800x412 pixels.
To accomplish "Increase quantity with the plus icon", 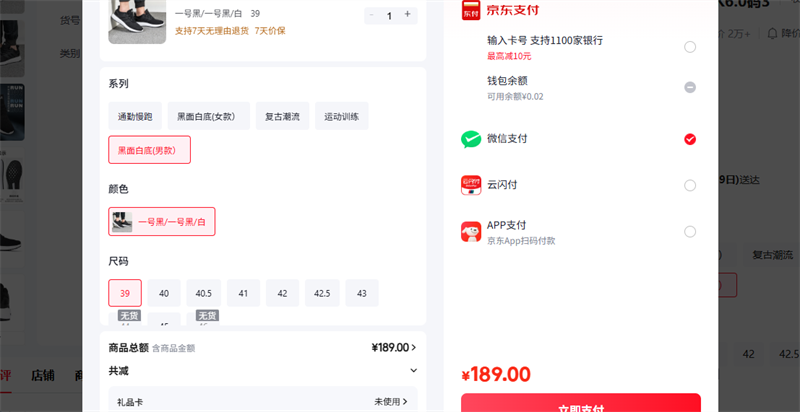I will [407, 15].
